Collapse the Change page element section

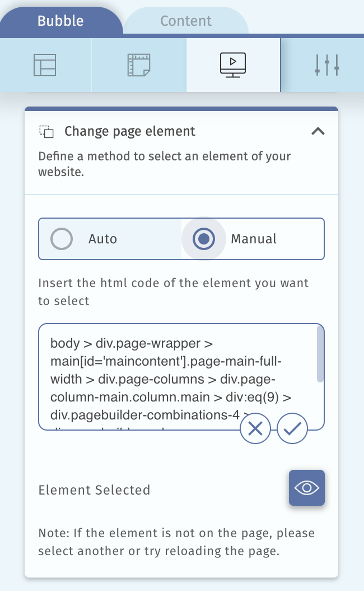tap(318, 132)
